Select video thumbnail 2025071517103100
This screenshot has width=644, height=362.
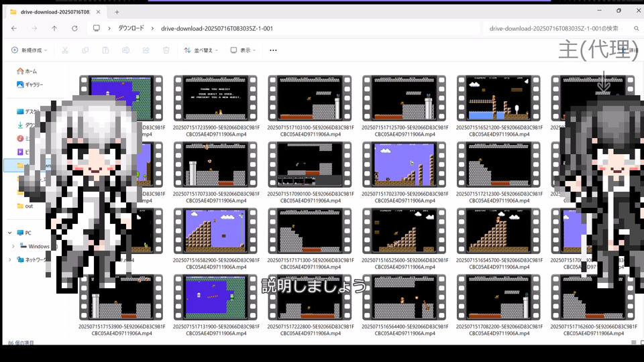(310, 98)
